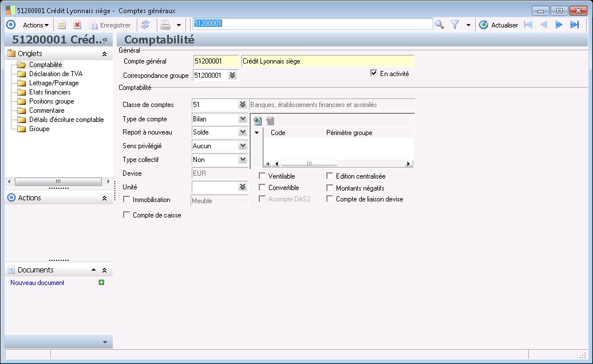The image size is (593, 364).
Task: Click the grey delete row grid icon
Action: (x=270, y=121)
